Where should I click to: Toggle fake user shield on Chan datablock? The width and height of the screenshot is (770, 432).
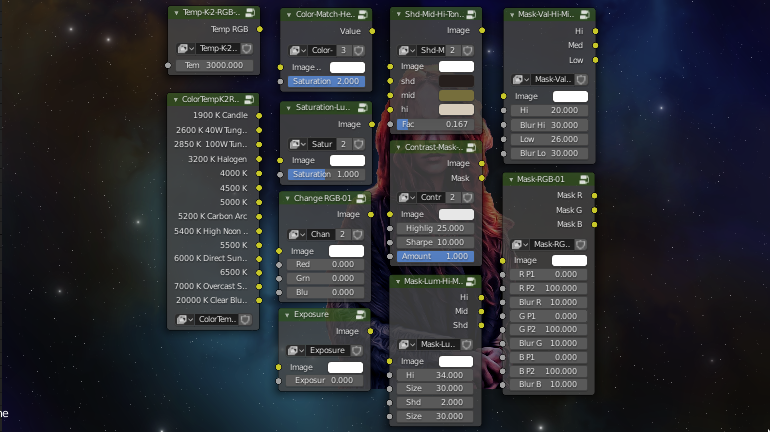pos(358,234)
